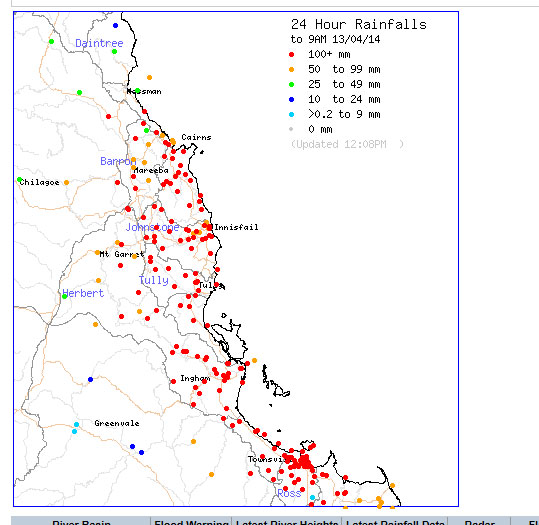Click the blue rainfall dot north of Daintree
The image size is (539, 525).
[116, 25]
